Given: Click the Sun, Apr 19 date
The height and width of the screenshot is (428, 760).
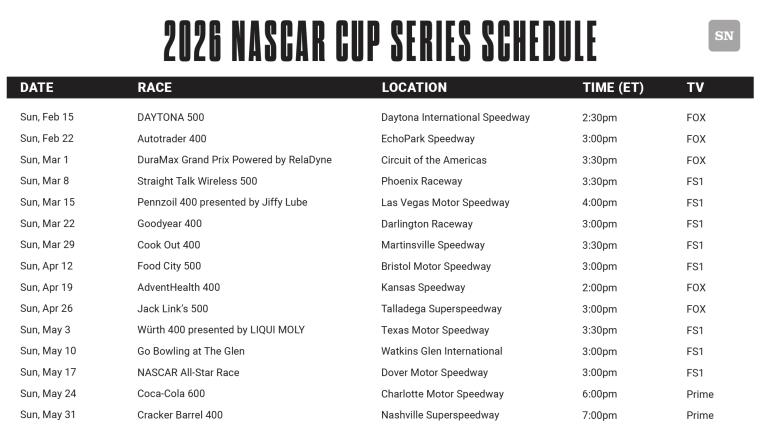Looking at the screenshot, I should (45, 288).
